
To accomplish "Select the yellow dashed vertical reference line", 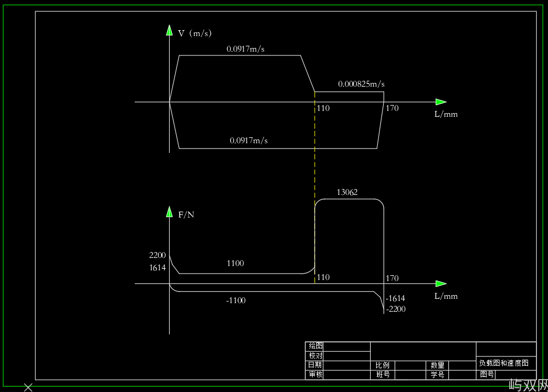I will [x=315, y=187].
